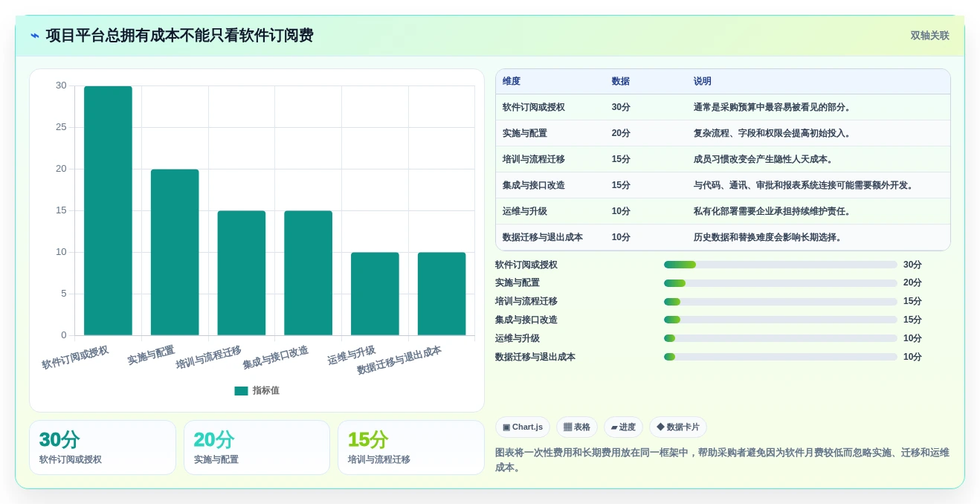
Task: Click the x-axis label 数据迁移与退出成本
Action: click(399, 361)
